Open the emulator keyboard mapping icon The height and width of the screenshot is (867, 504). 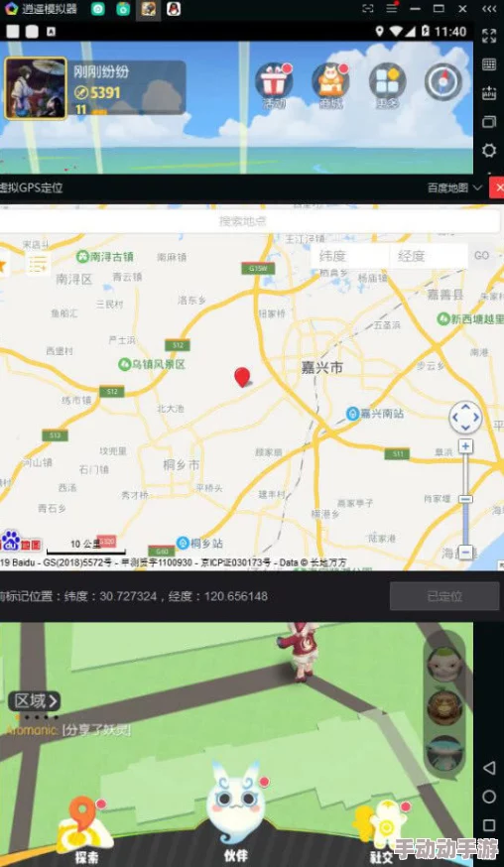(x=488, y=64)
